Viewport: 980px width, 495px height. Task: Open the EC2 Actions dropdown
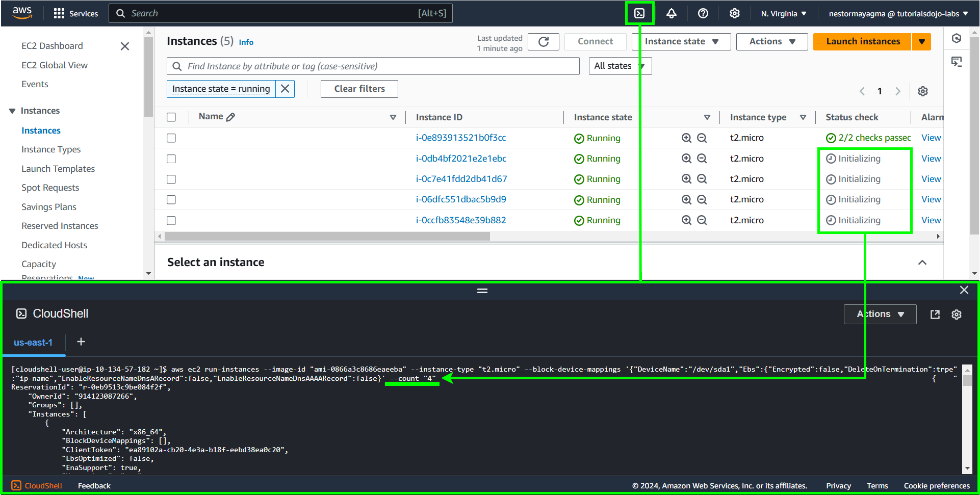[x=772, y=42]
